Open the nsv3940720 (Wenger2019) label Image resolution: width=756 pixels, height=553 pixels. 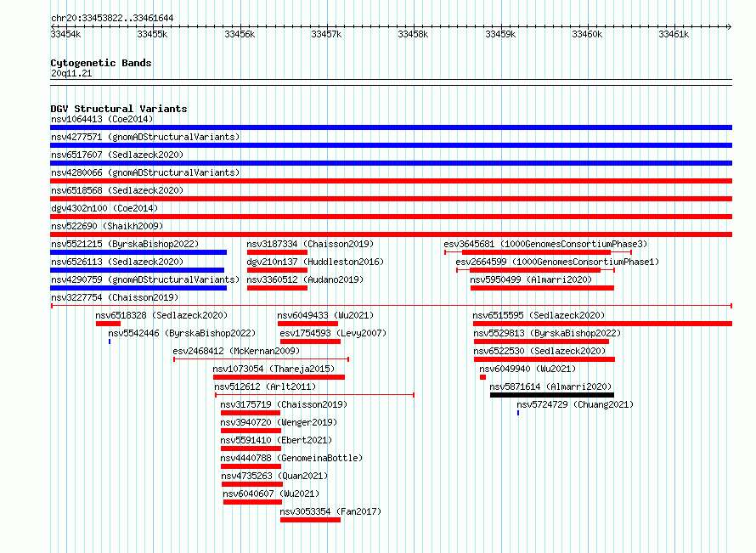click(279, 422)
